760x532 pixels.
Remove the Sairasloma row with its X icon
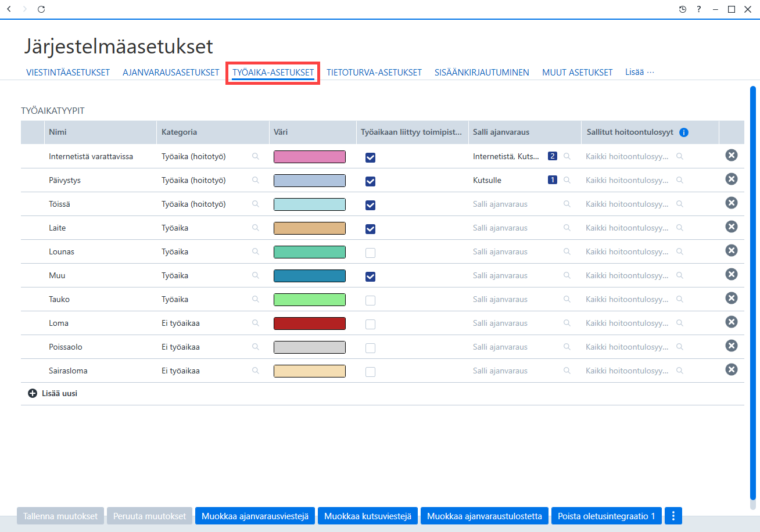coord(732,369)
